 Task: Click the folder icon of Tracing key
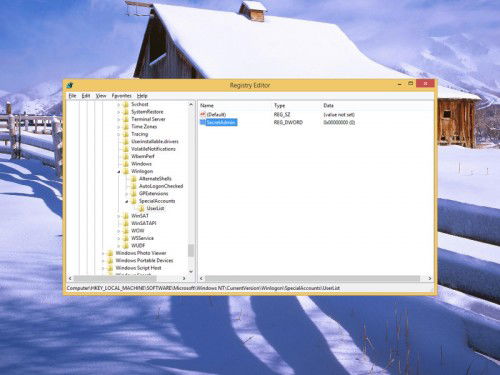tap(126, 134)
